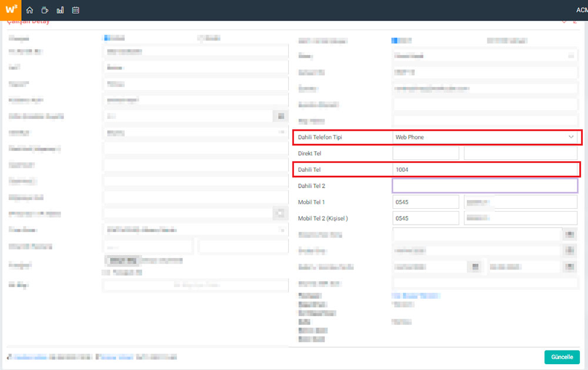This screenshot has height=370, width=588.
Task: Click the Mobil Tel 1 area code field
Action: pos(426,202)
